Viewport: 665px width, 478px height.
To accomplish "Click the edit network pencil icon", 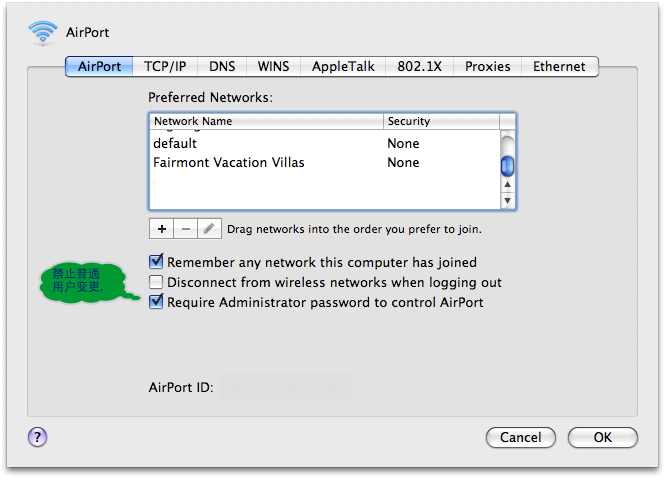I will tap(209, 229).
